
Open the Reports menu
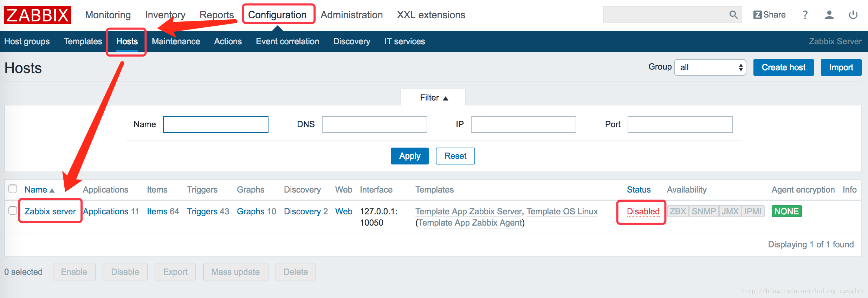(216, 15)
